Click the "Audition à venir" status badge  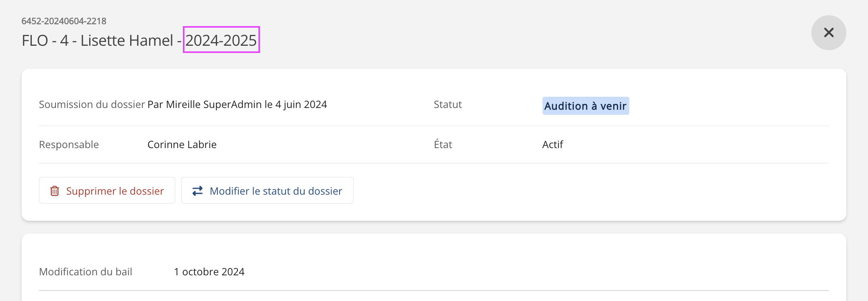point(585,106)
